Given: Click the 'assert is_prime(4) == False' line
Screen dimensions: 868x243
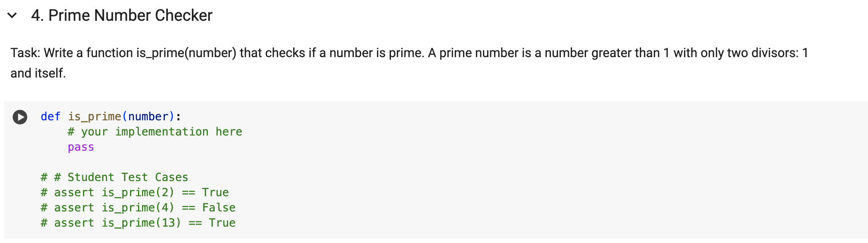Looking at the screenshot, I should tap(138, 207).
